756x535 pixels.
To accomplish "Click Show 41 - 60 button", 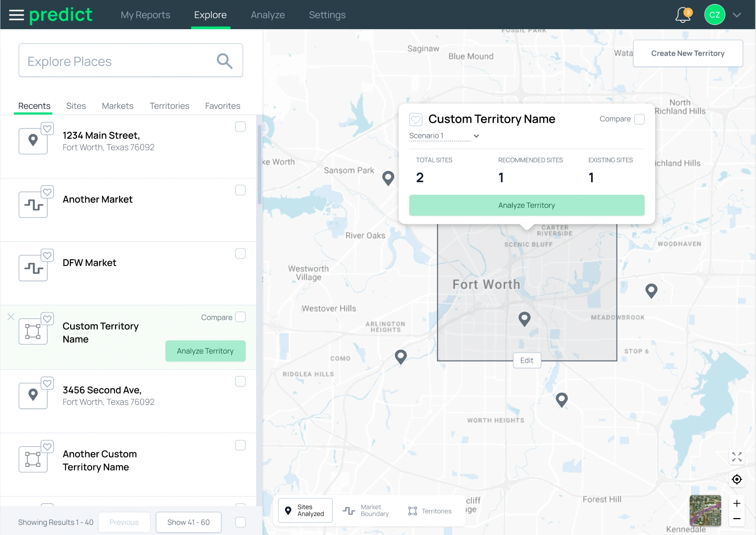I will (188, 522).
